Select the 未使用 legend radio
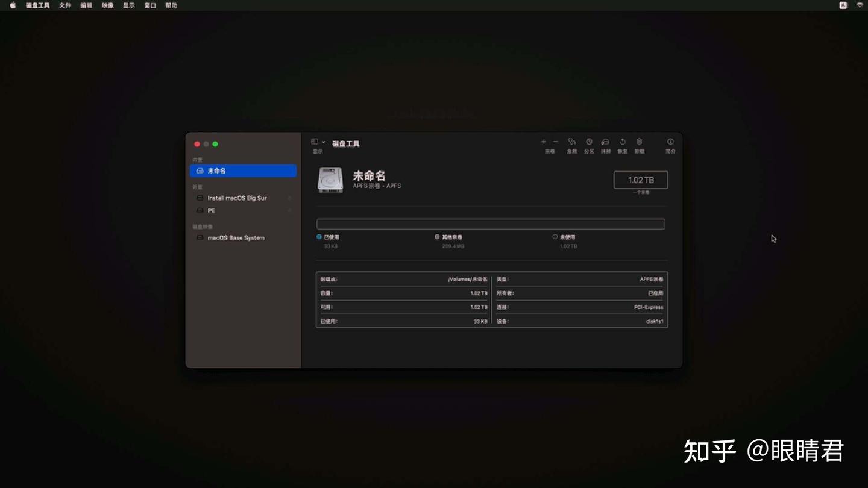Viewport: 868px width, 488px height. point(555,237)
